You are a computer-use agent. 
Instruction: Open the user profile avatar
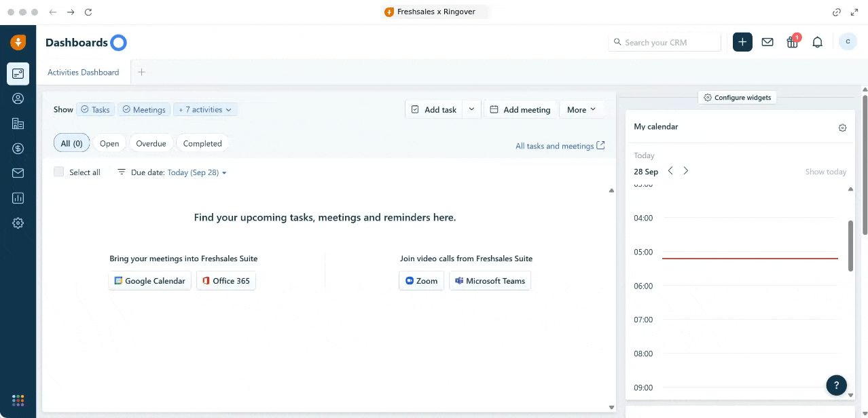pyautogui.click(x=848, y=42)
